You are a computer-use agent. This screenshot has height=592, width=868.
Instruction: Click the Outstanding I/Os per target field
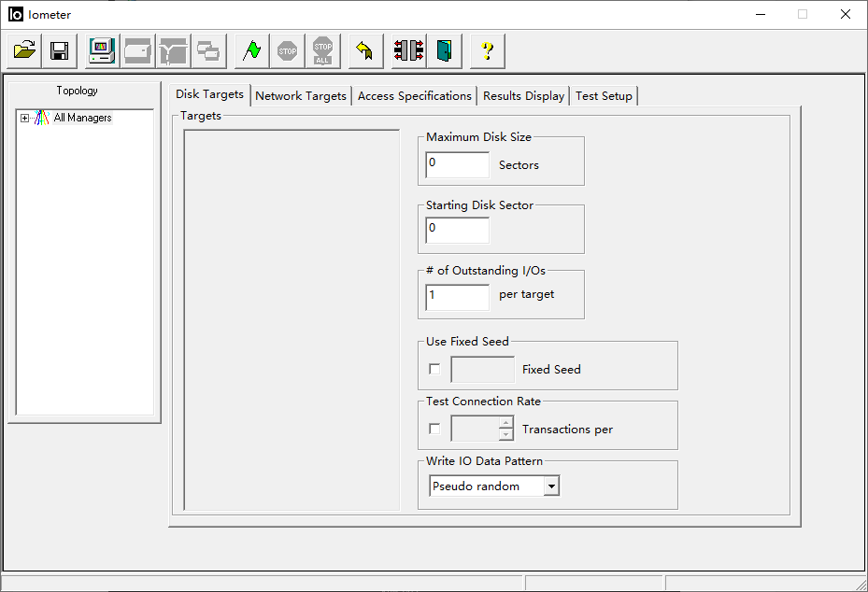click(x=457, y=297)
